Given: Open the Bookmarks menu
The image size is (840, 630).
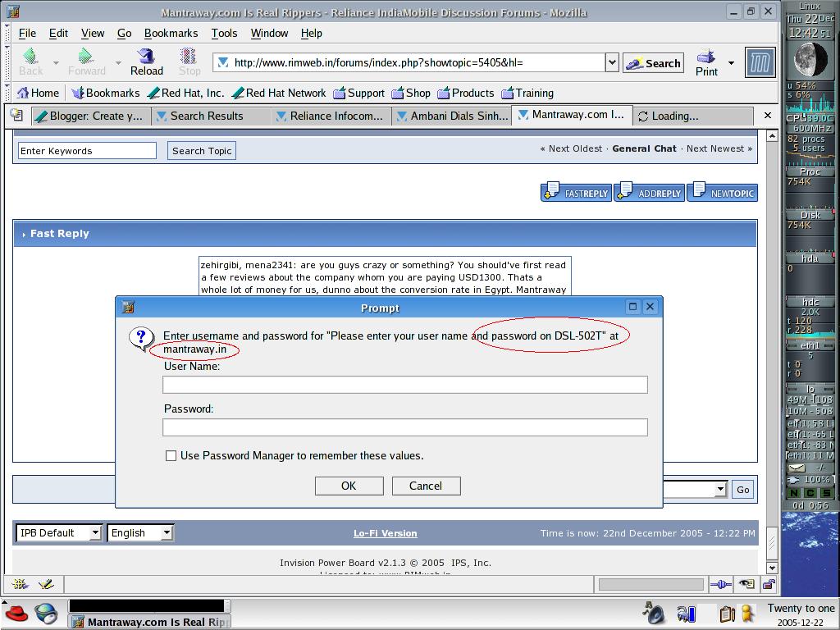Looking at the screenshot, I should [x=171, y=33].
